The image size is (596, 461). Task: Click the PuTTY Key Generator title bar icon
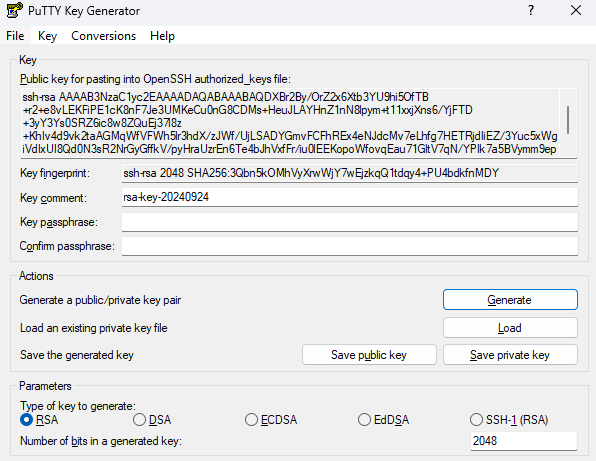pos(14,11)
